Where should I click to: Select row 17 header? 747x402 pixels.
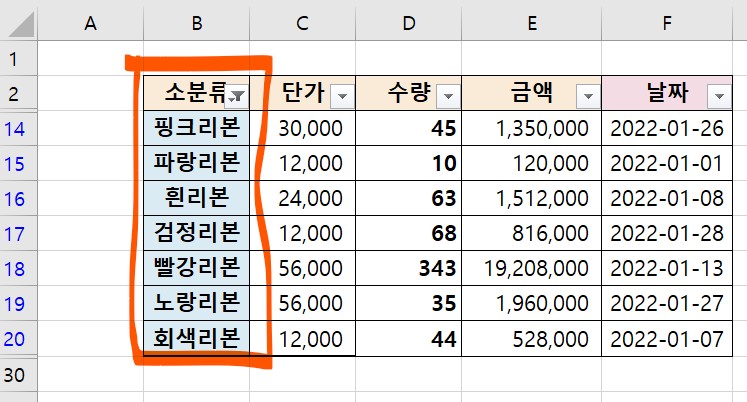click(x=19, y=233)
